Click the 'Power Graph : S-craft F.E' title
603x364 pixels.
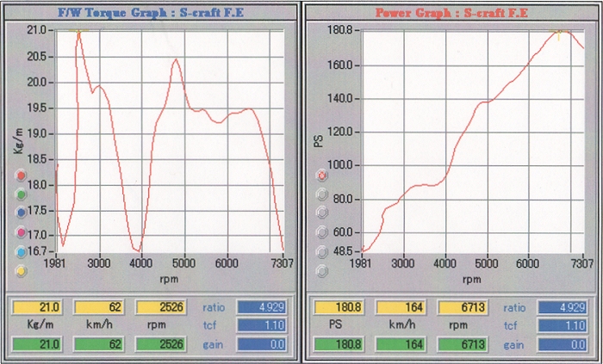(451, 12)
